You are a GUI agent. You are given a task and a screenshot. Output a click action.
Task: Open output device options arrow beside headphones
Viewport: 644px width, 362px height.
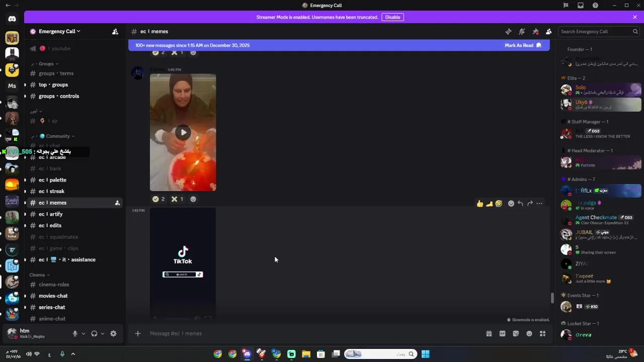point(103,333)
